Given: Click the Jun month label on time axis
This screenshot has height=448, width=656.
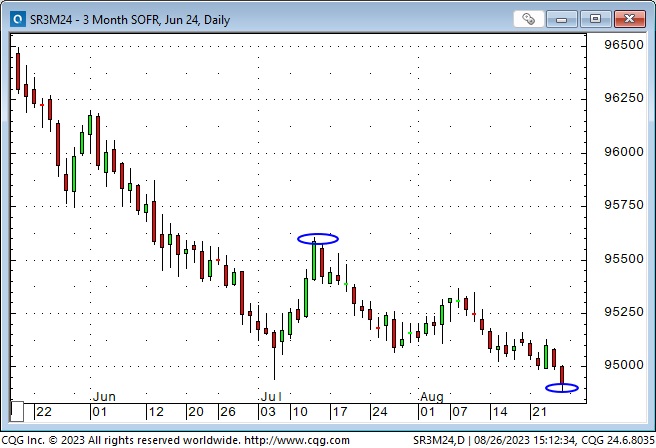Looking at the screenshot, I should [104, 397].
